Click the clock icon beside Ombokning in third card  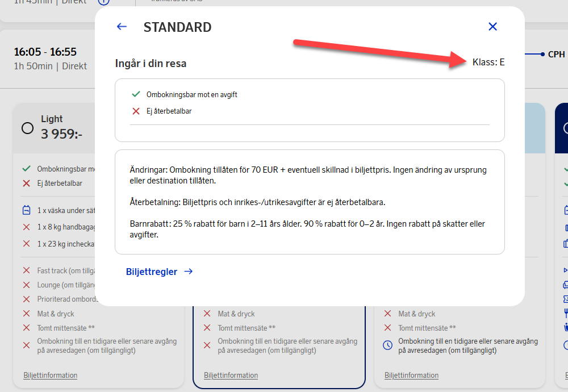point(387,345)
